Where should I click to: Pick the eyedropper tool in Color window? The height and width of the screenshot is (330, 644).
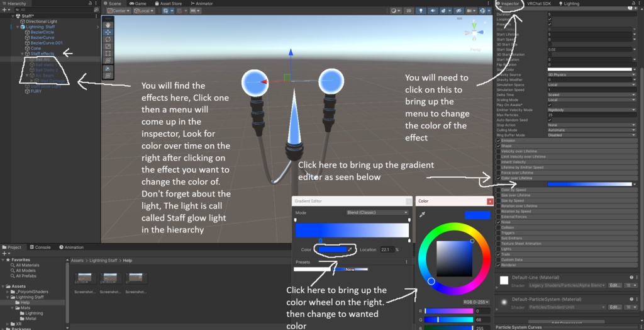click(422, 214)
